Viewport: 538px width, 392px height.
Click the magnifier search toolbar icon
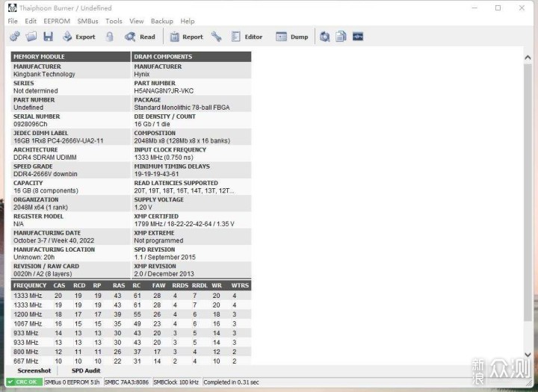point(324,37)
